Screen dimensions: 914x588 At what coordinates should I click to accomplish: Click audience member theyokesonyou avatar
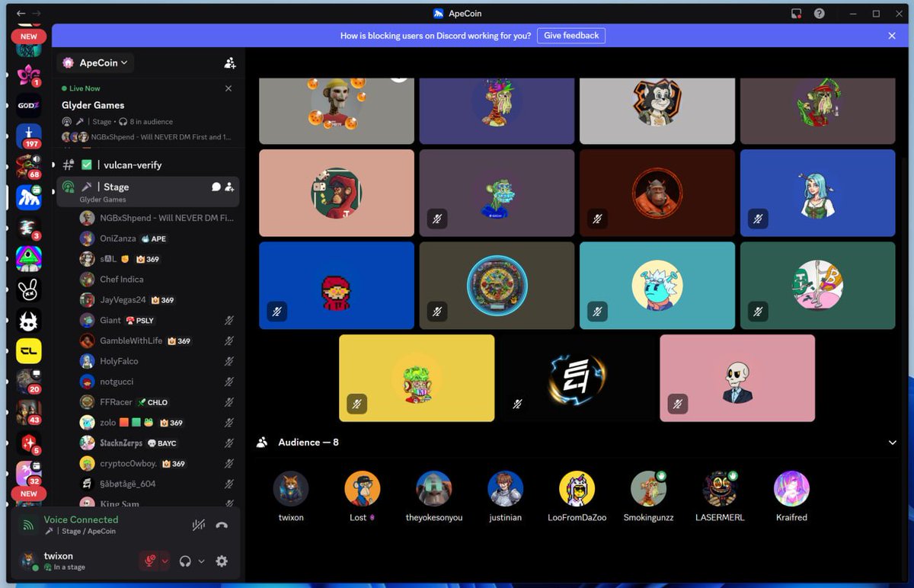pos(434,488)
